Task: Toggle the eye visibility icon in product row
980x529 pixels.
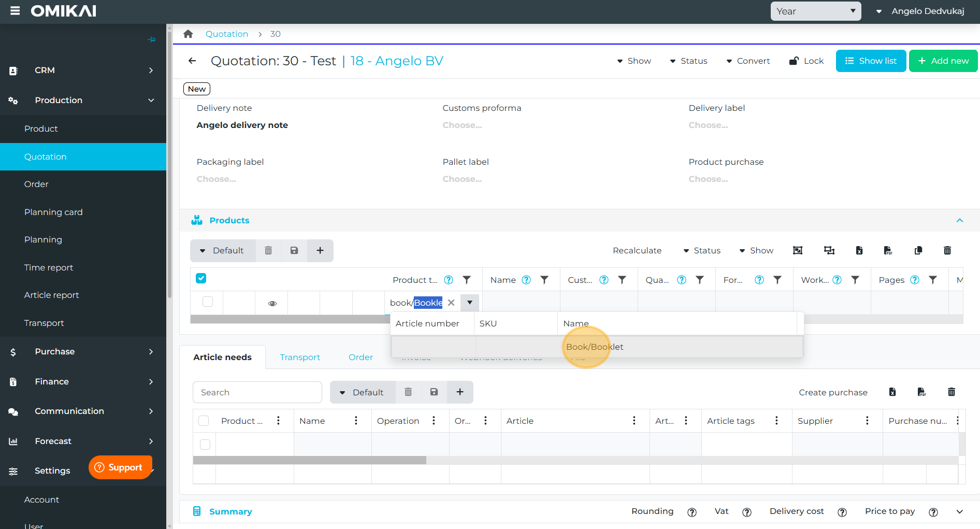Action: (272, 304)
